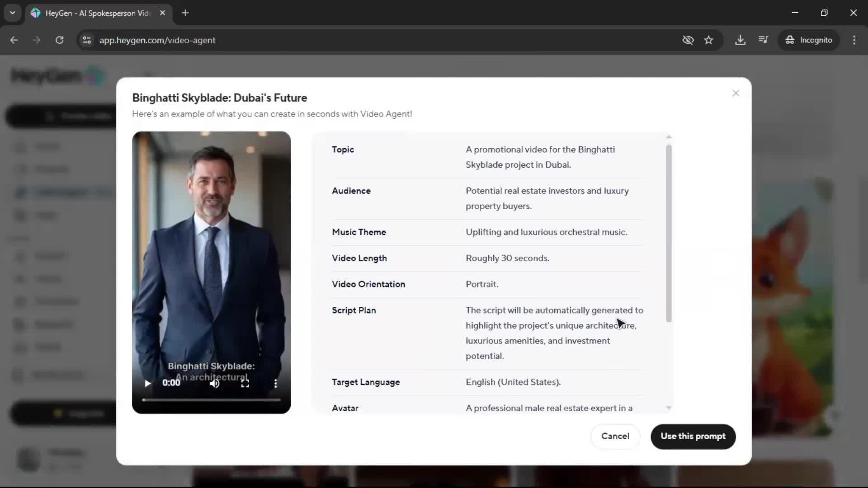Open a new browser tab
The image size is (868, 488).
pyautogui.click(x=185, y=13)
